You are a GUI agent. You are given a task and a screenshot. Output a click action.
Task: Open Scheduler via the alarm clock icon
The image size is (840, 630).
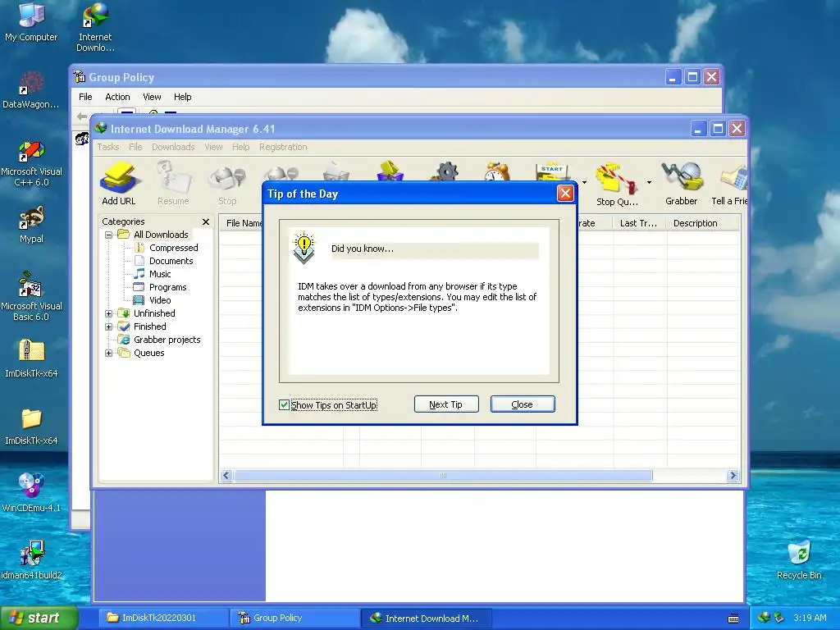click(x=496, y=171)
